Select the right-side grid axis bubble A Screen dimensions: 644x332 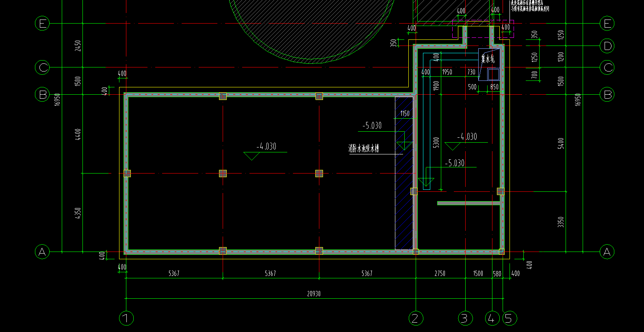607,252
